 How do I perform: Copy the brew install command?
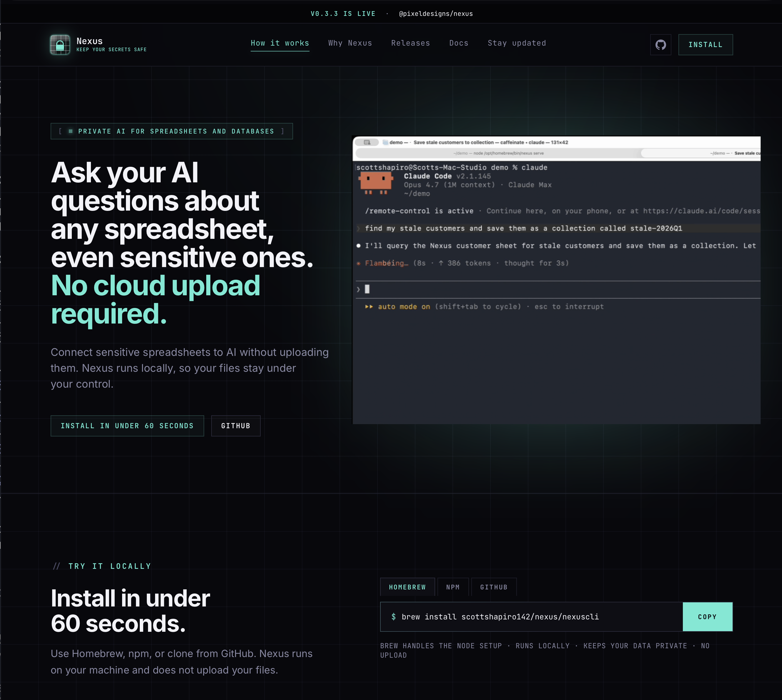click(x=707, y=616)
